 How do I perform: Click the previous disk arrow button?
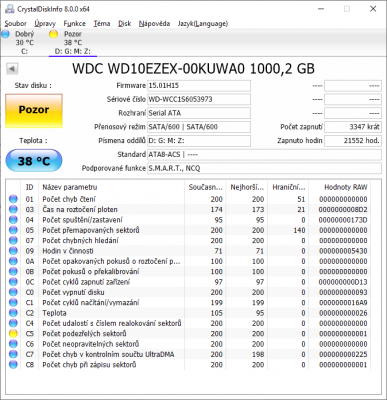pos(12,69)
